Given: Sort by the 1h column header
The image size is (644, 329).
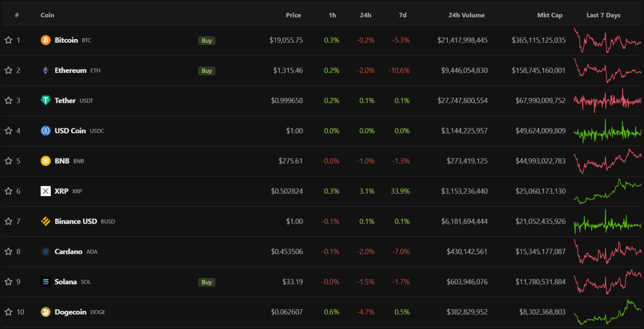Looking at the screenshot, I should pos(332,15).
